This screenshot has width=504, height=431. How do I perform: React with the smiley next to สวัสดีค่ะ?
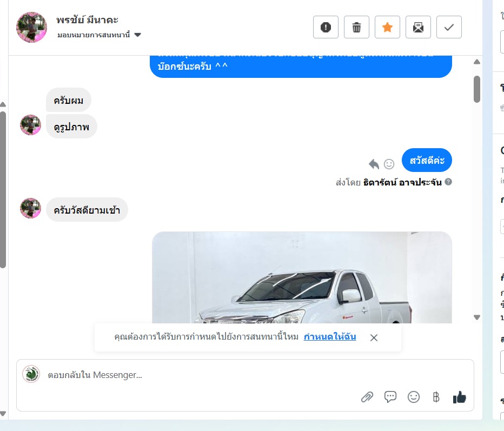pos(389,164)
